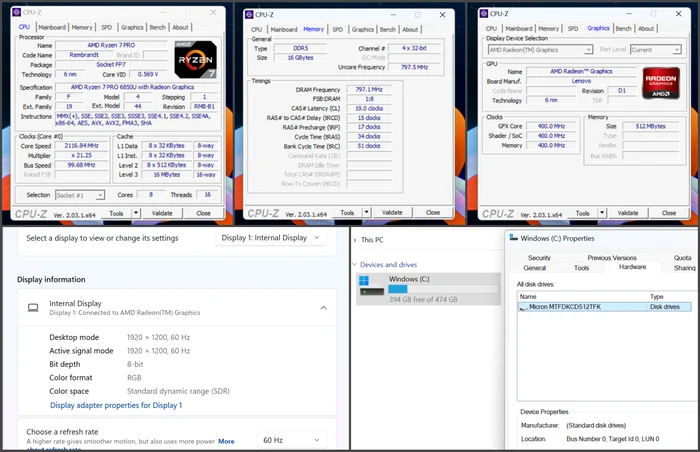Screen dimensions: 700x452
Task: Select the Windows (C:) drive icon
Action: pos(371,286)
